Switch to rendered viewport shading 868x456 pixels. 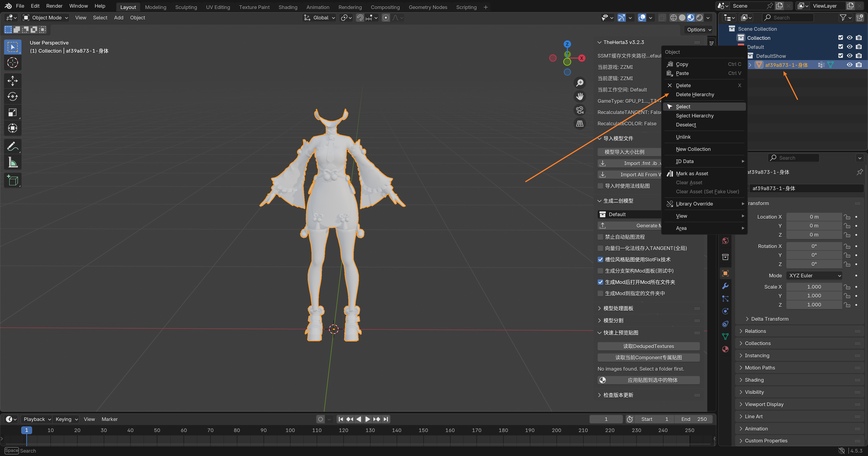[x=700, y=18]
